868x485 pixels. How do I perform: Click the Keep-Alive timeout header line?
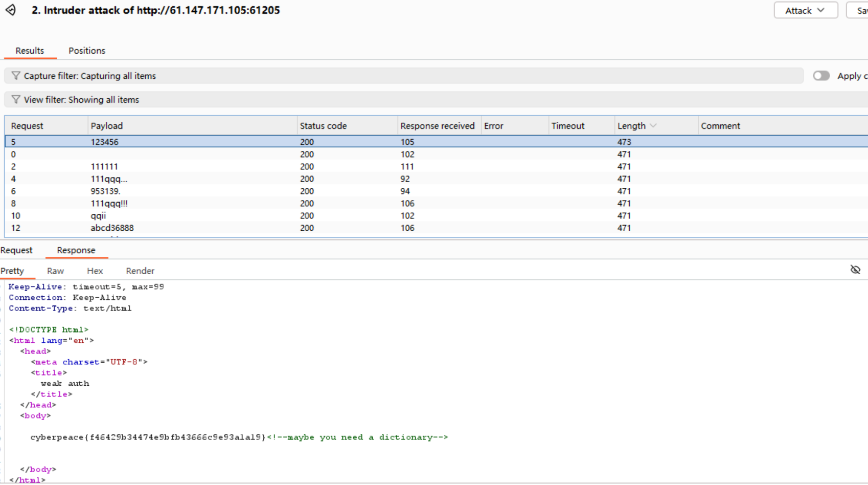point(86,286)
